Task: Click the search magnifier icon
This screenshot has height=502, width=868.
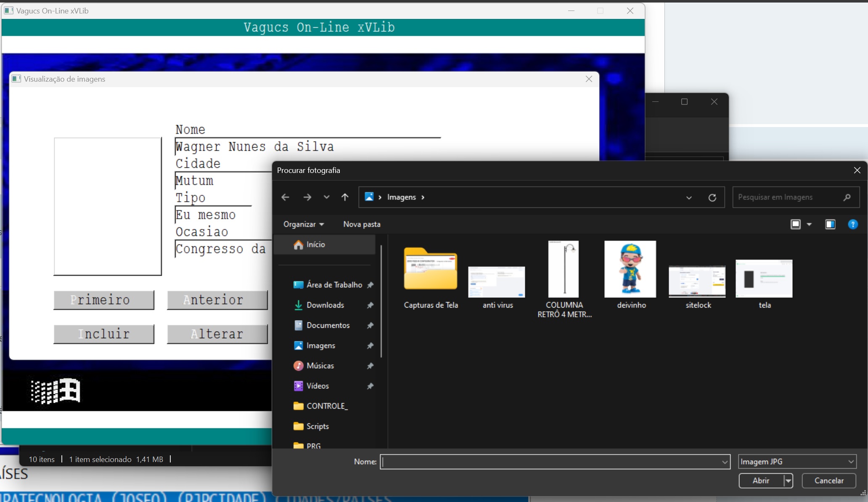Action: pyautogui.click(x=847, y=197)
